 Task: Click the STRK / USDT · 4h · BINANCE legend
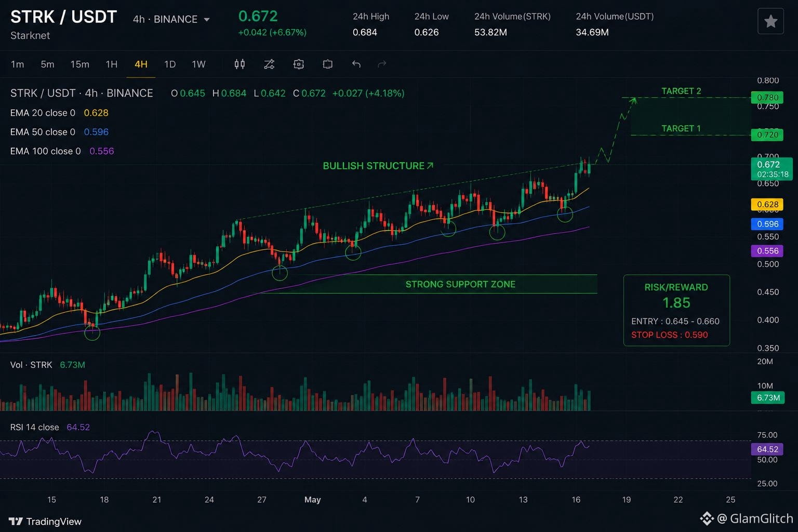tap(82, 93)
